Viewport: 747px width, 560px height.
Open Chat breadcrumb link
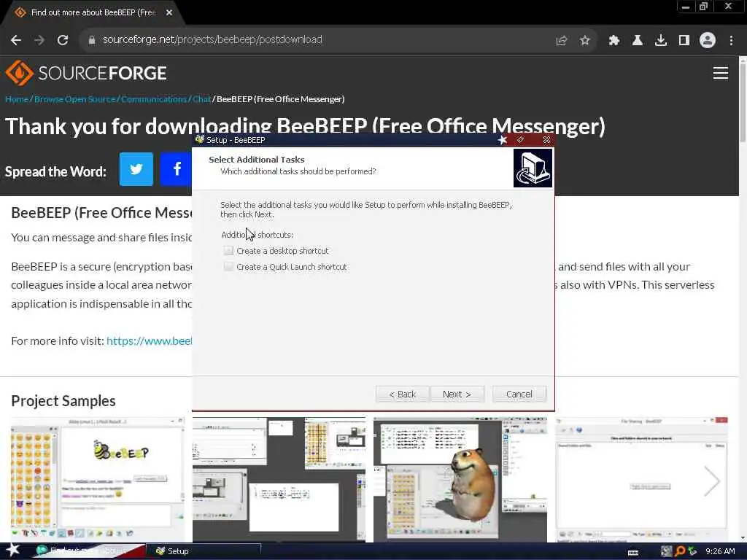(x=201, y=99)
